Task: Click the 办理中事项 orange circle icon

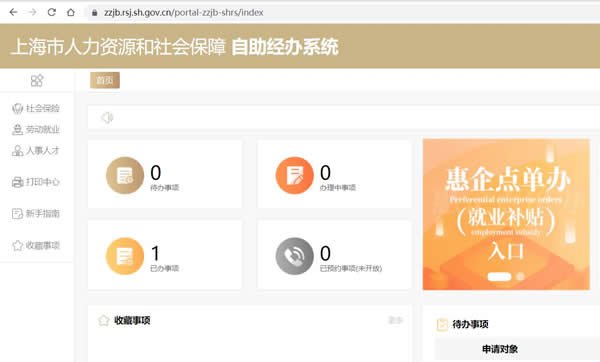Action: pyautogui.click(x=294, y=175)
